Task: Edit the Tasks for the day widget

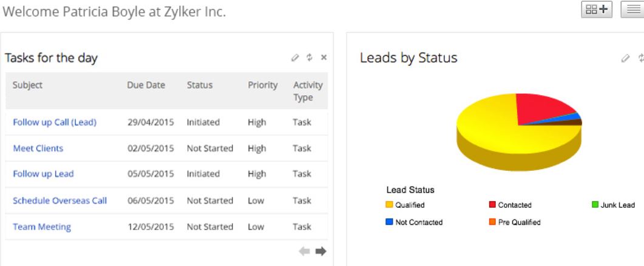Action: (x=295, y=58)
